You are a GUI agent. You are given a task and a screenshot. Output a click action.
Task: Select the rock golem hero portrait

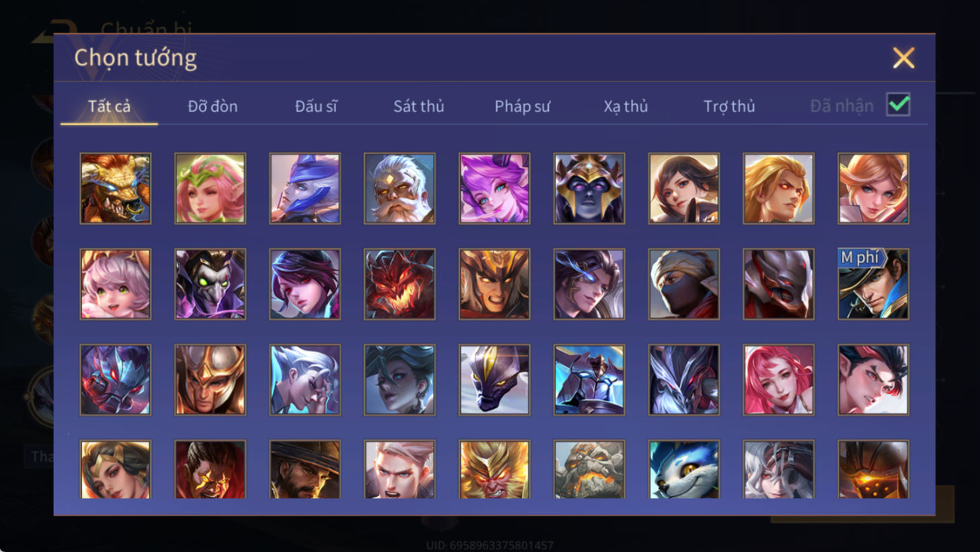pyautogui.click(x=589, y=469)
